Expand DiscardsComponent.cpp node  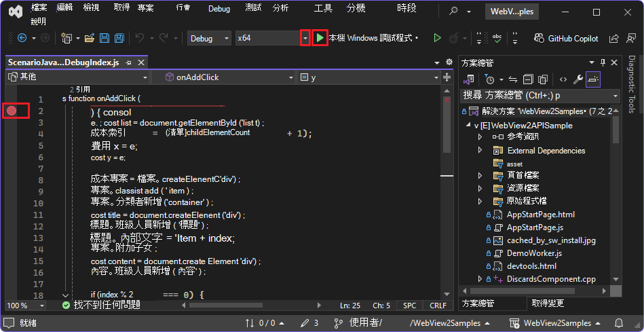(480, 278)
